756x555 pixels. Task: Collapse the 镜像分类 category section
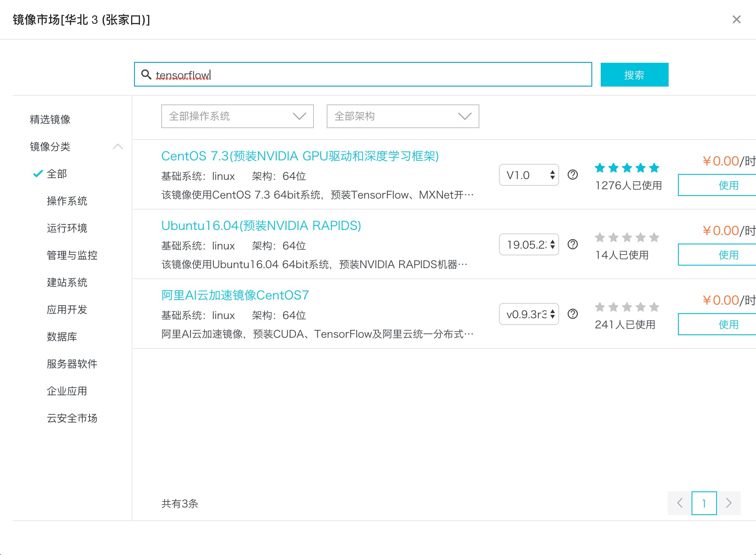(x=118, y=147)
